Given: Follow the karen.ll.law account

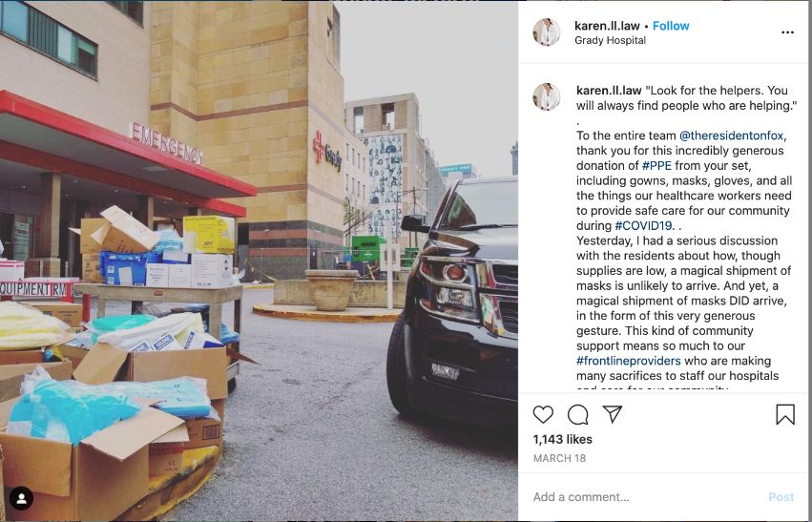Looking at the screenshot, I should pyautogui.click(x=671, y=26).
